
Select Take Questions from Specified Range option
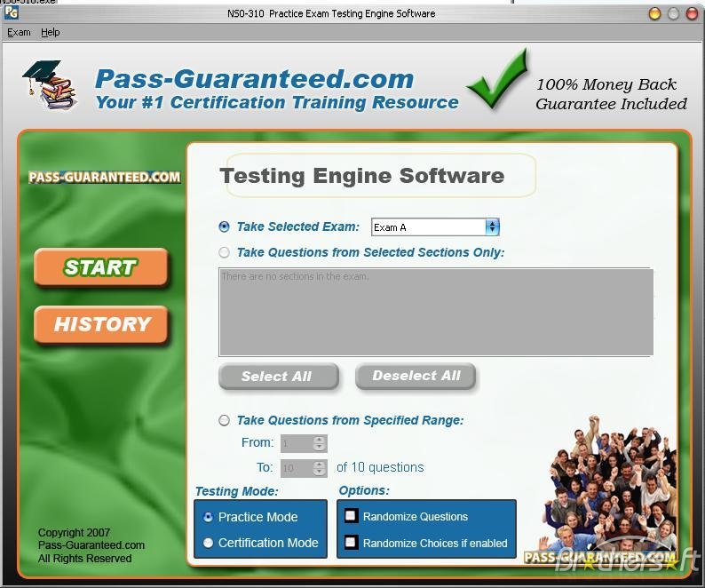point(224,420)
